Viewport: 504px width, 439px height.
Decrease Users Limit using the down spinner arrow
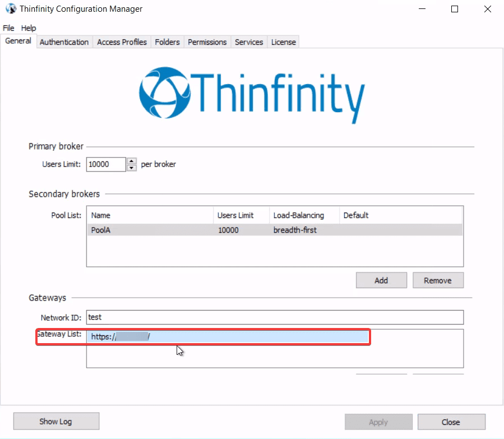click(x=131, y=167)
